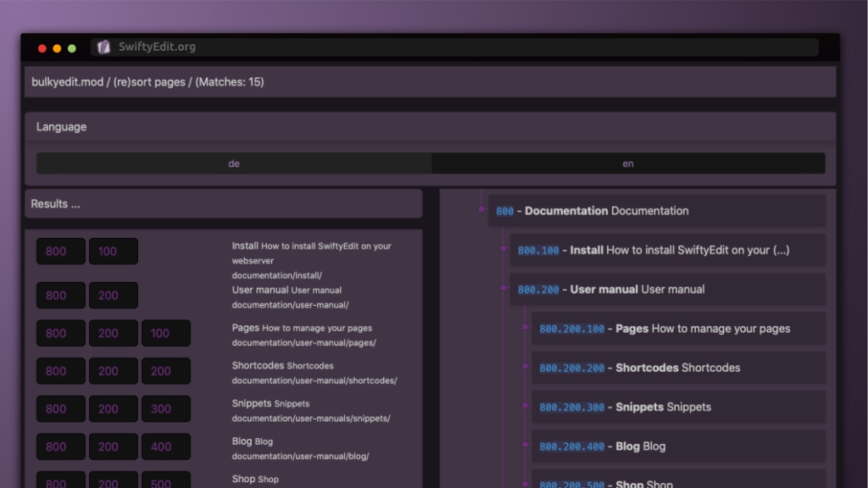Click the 100 field in the Pages row
The image size is (868, 488).
[166, 333]
